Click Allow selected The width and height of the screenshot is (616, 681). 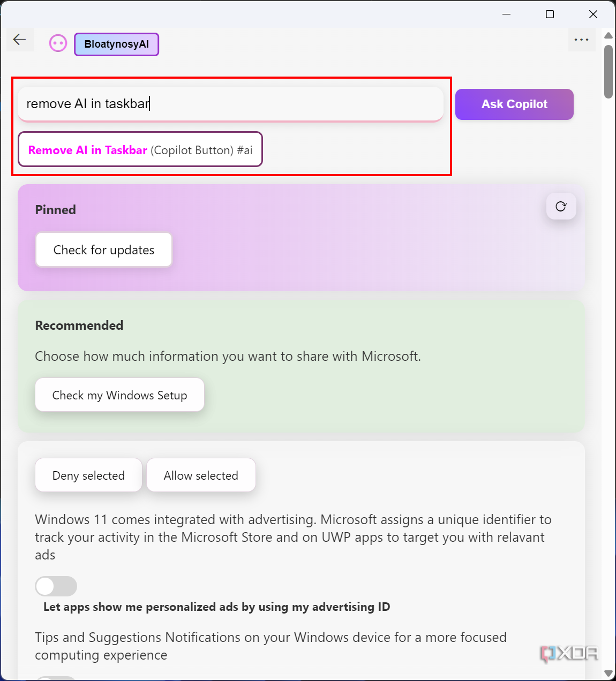click(x=201, y=475)
